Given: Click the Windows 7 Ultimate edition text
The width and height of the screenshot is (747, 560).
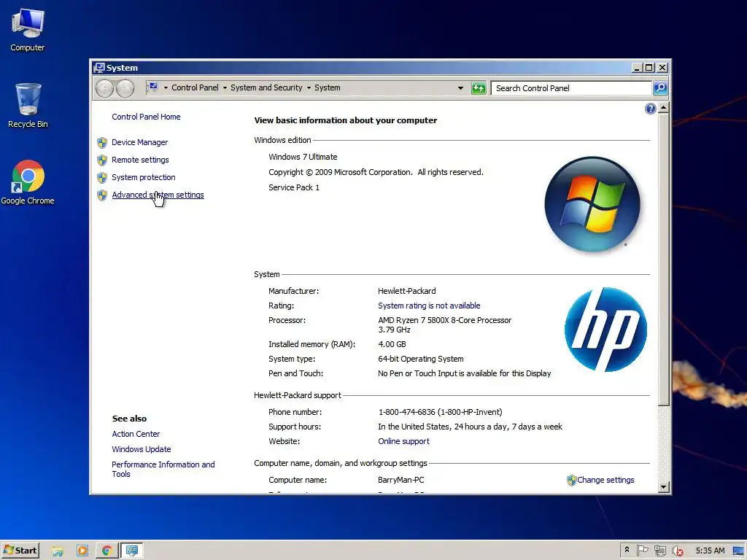Looking at the screenshot, I should tap(303, 157).
